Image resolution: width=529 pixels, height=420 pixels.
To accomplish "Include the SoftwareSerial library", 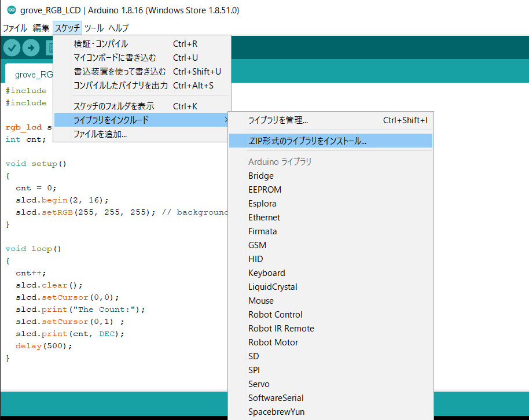I will pos(276,398).
